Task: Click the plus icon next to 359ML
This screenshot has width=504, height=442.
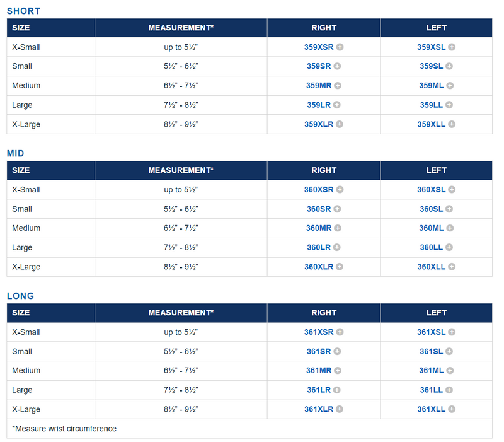Action: click(450, 86)
